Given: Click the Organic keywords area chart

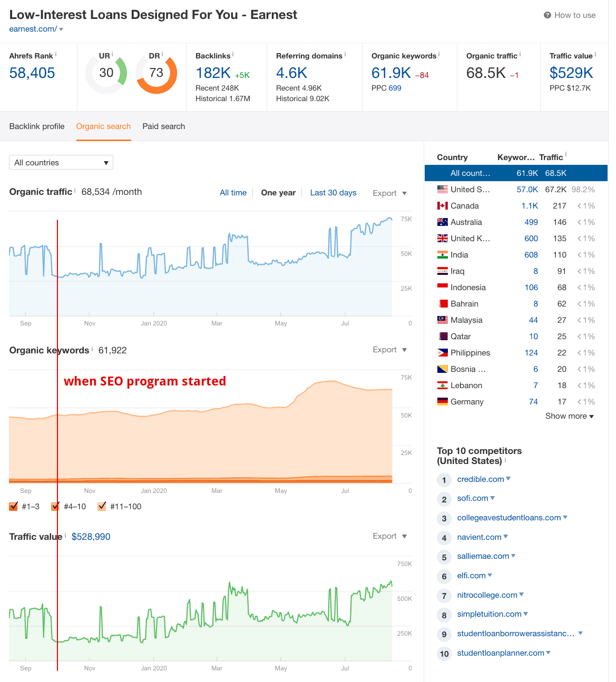Looking at the screenshot, I should [x=201, y=427].
